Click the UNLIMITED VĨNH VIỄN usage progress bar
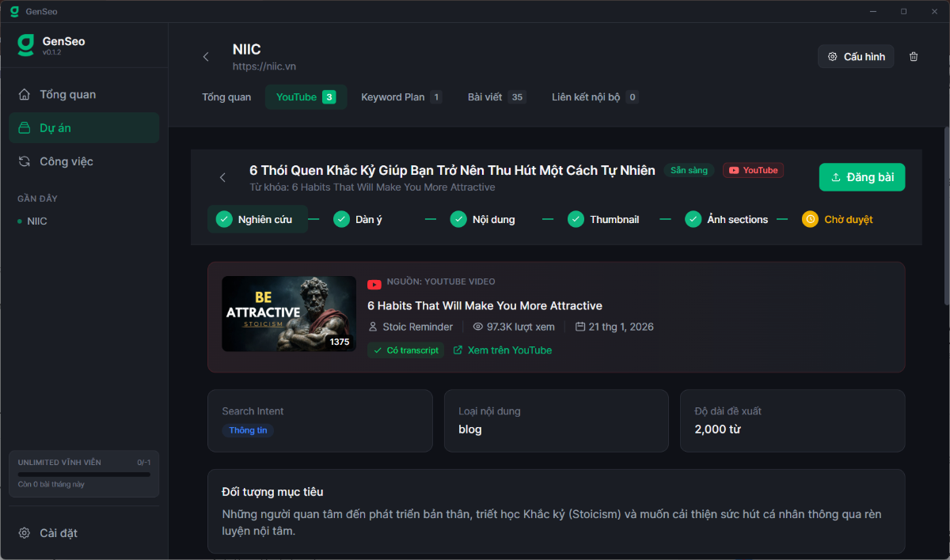Screen dimensions: 950x560 click(83, 474)
